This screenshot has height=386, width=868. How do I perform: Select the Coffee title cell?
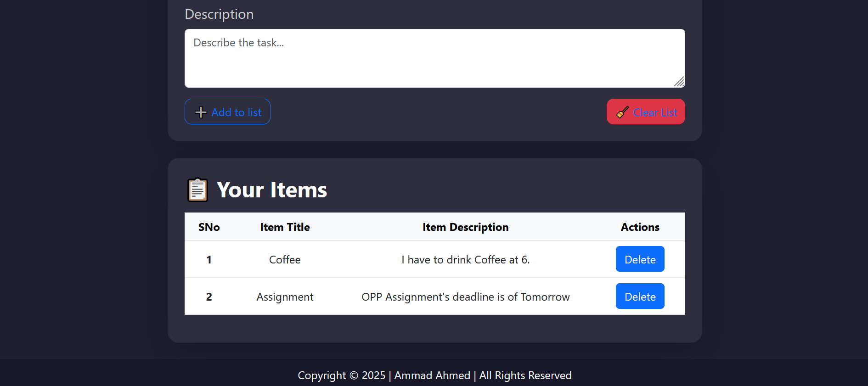285,260
